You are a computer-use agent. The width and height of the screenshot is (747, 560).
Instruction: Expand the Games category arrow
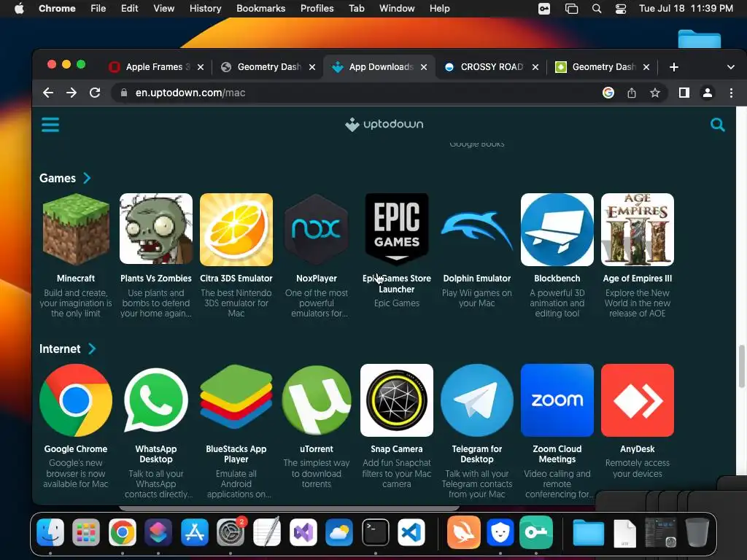[88, 178]
